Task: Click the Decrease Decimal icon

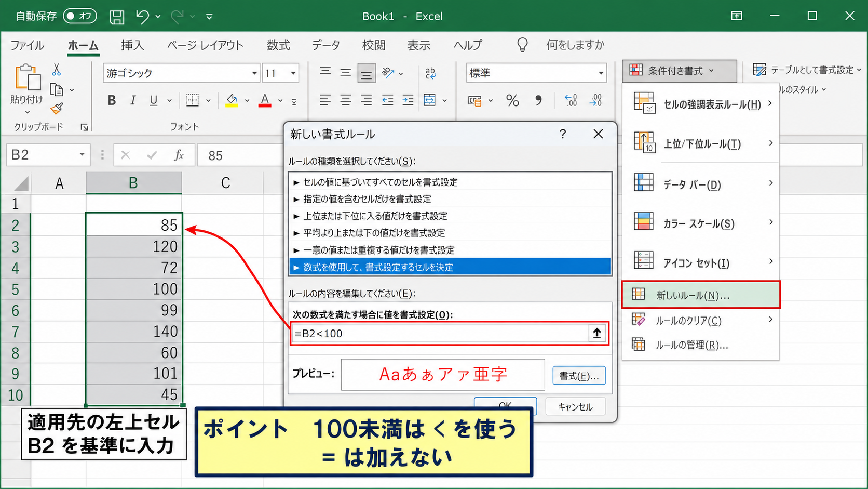Action: tap(595, 100)
